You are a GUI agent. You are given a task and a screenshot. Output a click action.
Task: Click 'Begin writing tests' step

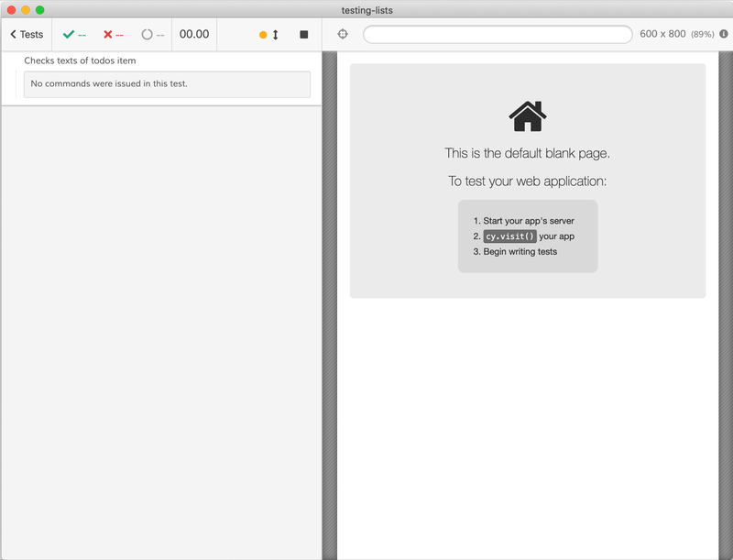click(520, 251)
